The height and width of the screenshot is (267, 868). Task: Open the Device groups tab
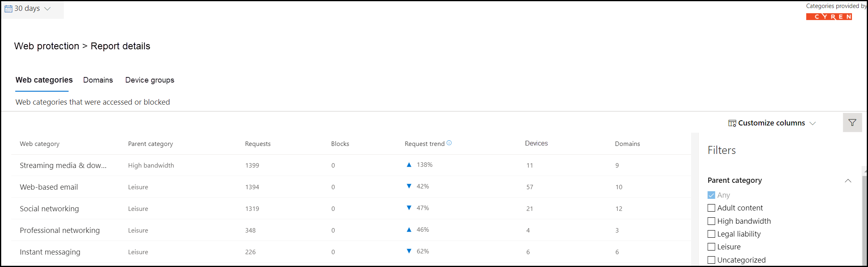[x=150, y=80]
